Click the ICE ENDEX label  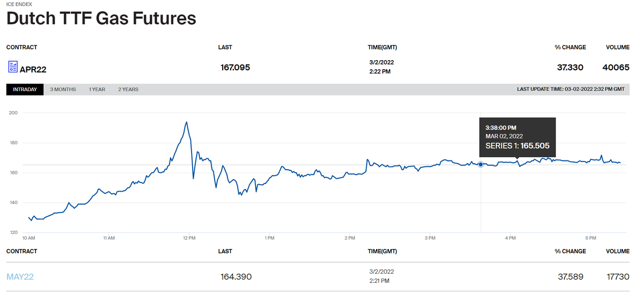19,4
